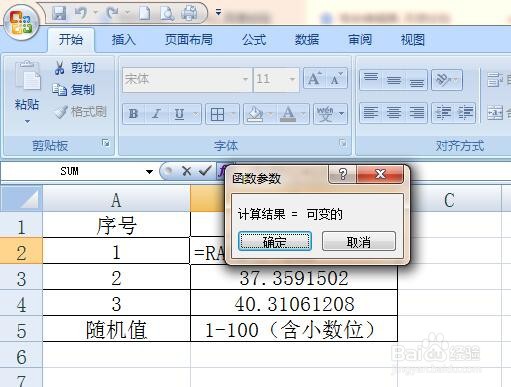This screenshot has height=387, width=511.
Task: Expand underline style dropdown arrow
Action: [196, 114]
